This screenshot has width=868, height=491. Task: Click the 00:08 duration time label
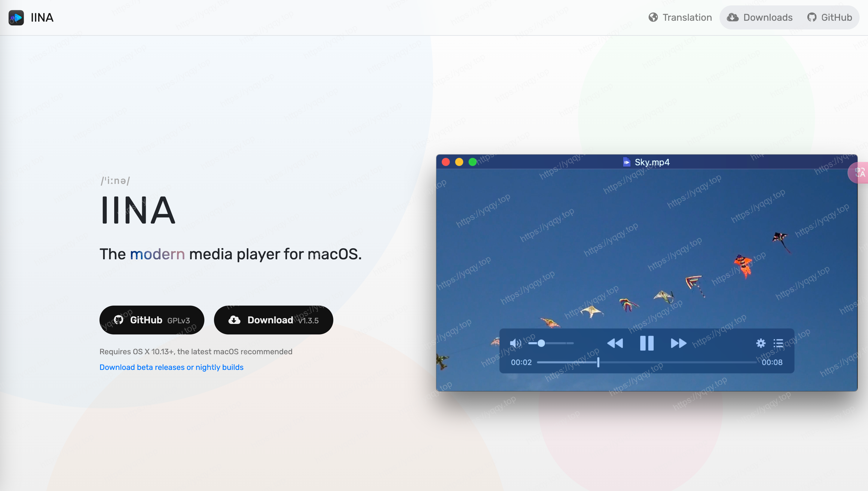click(772, 362)
